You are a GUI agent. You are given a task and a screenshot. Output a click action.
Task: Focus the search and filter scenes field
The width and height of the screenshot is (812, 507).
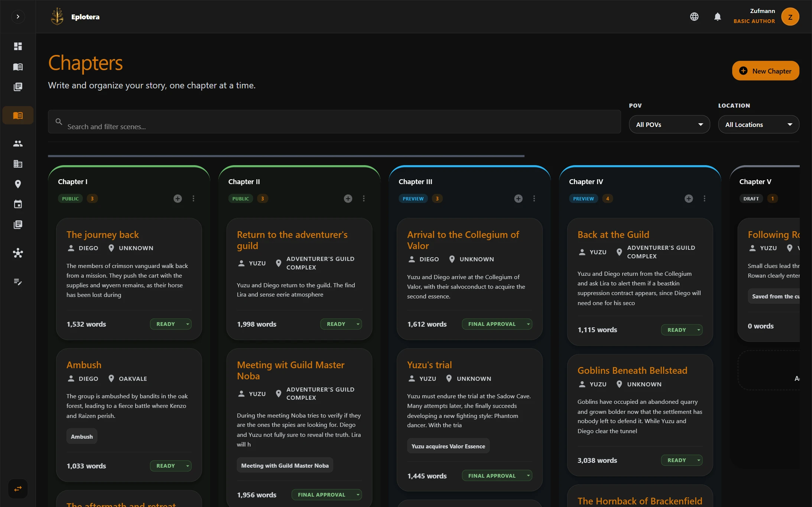click(x=334, y=122)
